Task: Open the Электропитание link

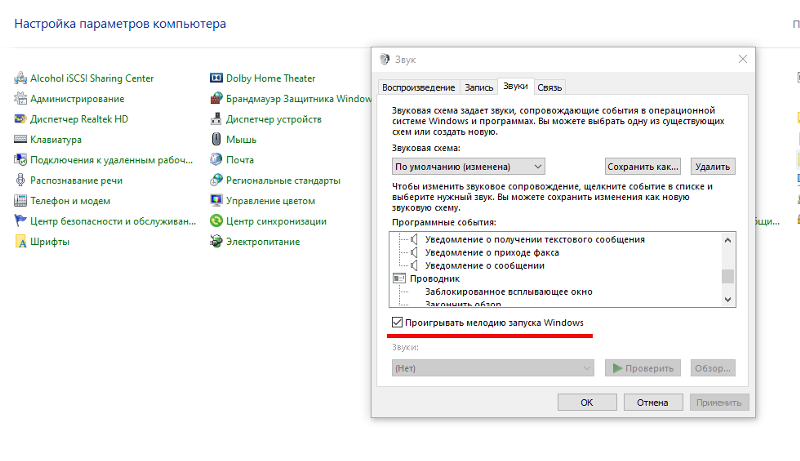Action: point(263,242)
